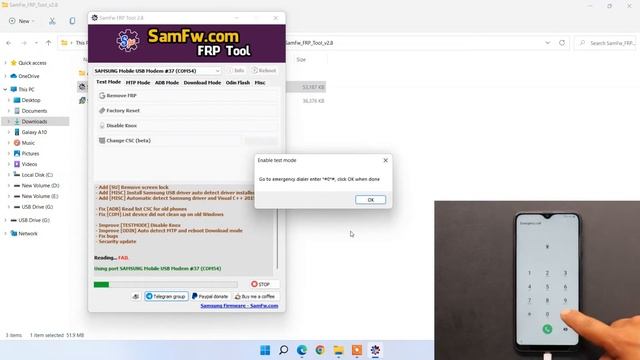Open the Desktop folder in sidebar
Screen dimensions: 640x360
[31, 100]
